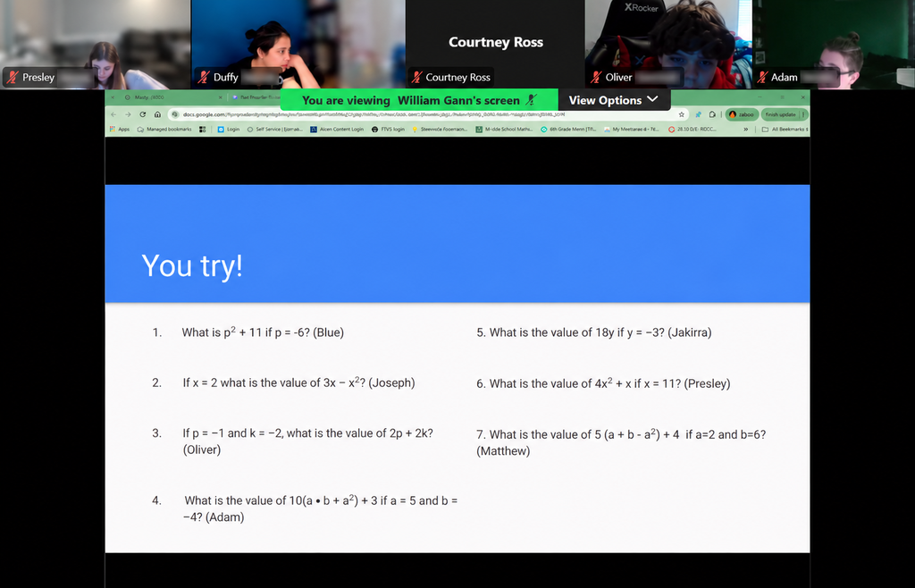Image resolution: width=915 pixels, height=588 pixels.
Task: Open the 28.10 D/E bookmark
Action: coord(693,130)
